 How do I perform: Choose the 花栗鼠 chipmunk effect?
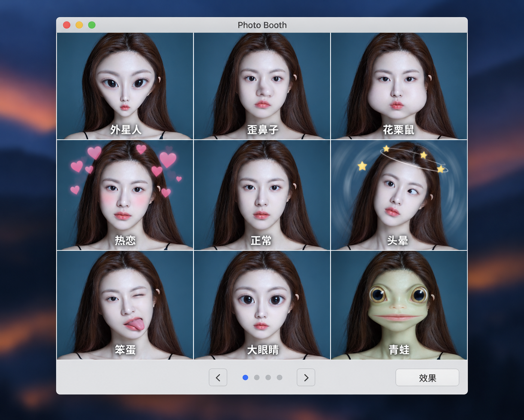pyautogui.click(x=399, y=86)
